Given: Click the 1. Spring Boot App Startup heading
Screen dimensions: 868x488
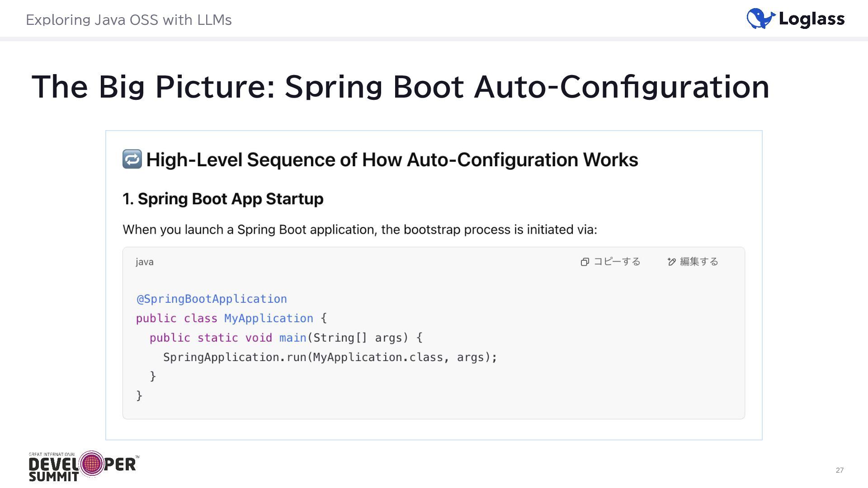Looking at the screenshot, I should coord(223,199).
